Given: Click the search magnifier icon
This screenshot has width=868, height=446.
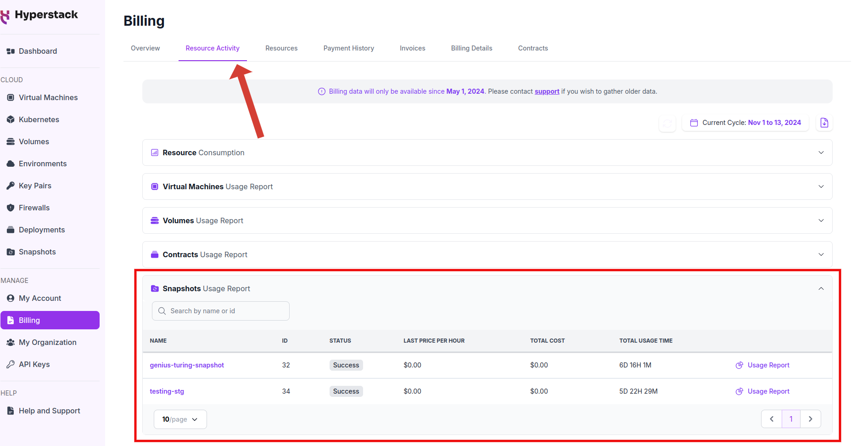Looking at the screenshot, I should tap(162, 311).
